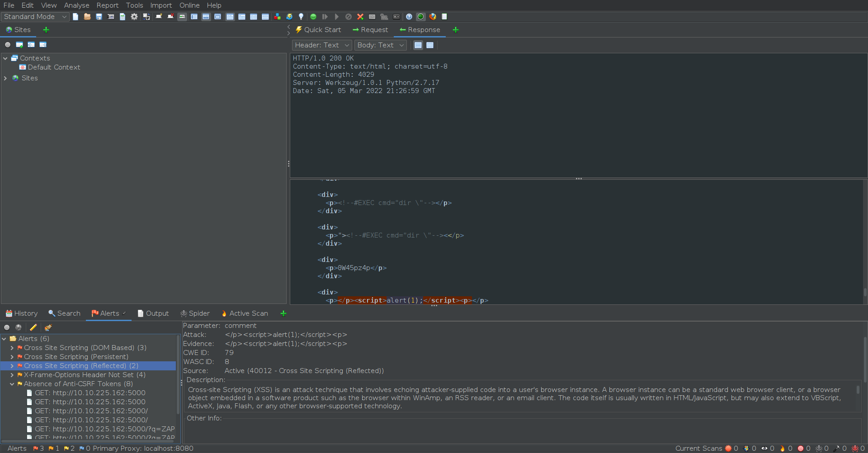Click the lightbulb icon in main toolbar

click(x=301, y=17)
